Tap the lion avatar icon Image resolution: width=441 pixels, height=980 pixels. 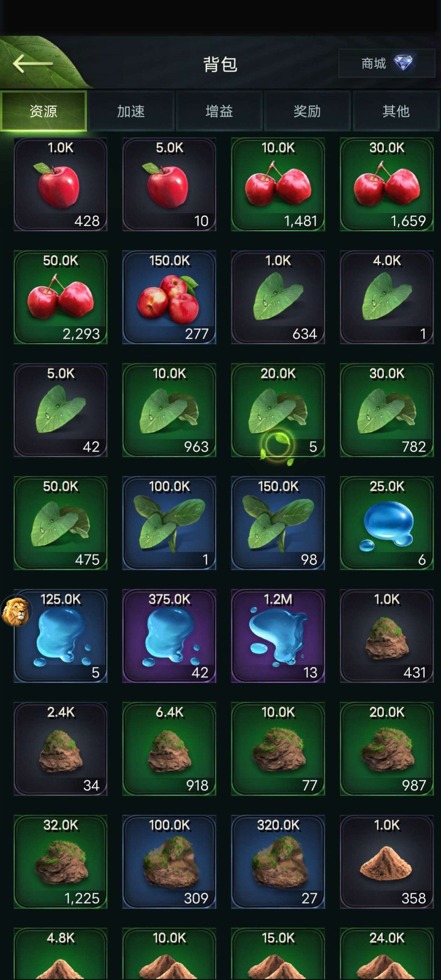(16, 612)
